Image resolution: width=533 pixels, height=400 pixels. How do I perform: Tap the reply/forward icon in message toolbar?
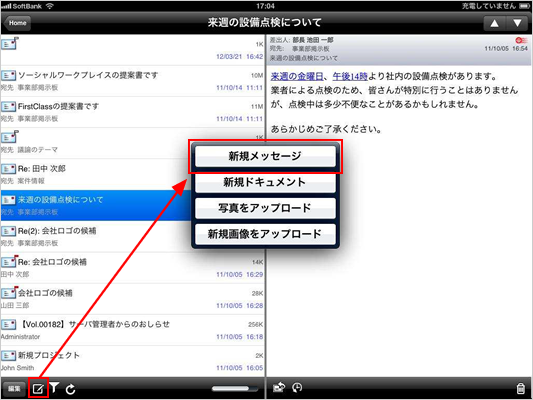coord(279,387)
